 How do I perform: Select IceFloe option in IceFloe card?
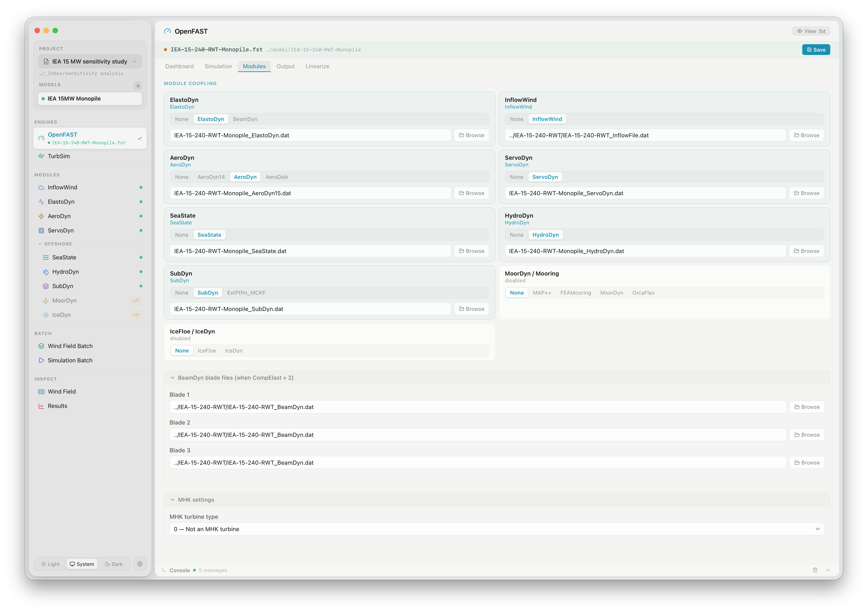pos(207,350)
